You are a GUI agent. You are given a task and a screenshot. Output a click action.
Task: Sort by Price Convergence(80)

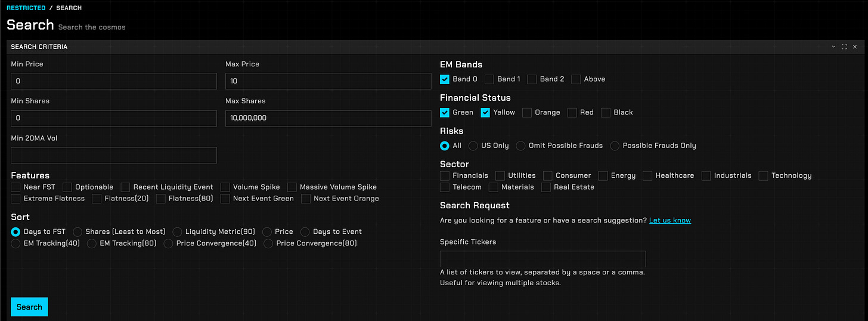coord(268,243)
